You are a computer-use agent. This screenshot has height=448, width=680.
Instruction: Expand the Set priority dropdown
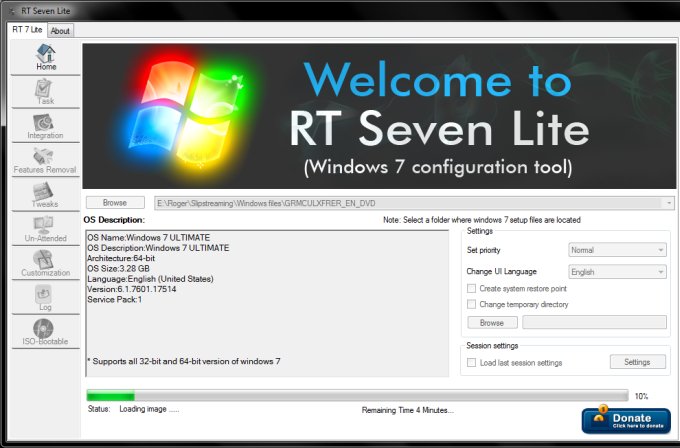point(617,250)
